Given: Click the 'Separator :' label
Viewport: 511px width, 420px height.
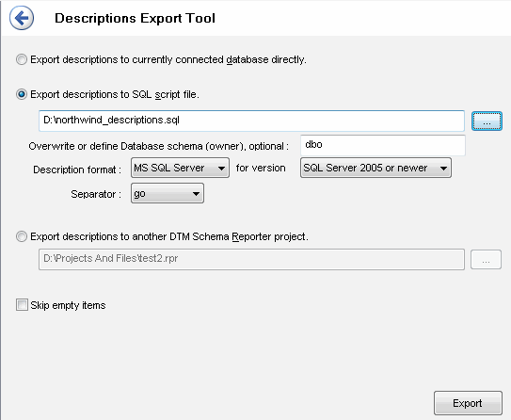Looking at the screenshot, I should 96,194.
